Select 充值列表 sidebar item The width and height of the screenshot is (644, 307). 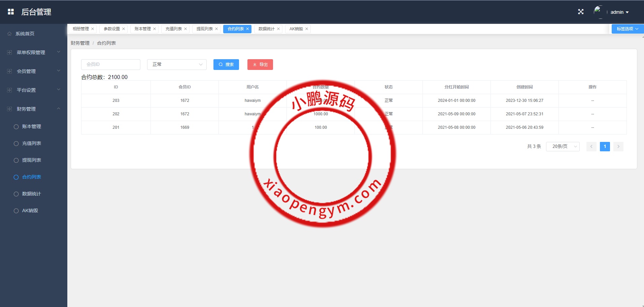click(x=32, y=144)
